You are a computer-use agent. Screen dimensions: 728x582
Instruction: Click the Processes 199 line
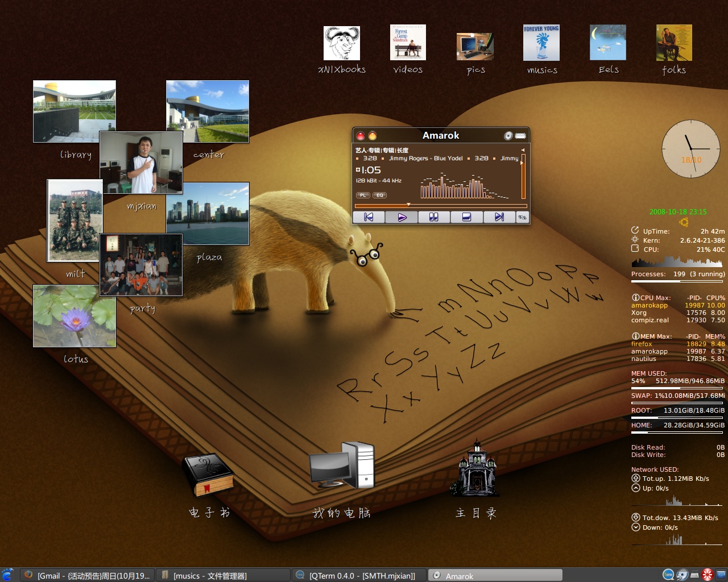tap(678, 274)
